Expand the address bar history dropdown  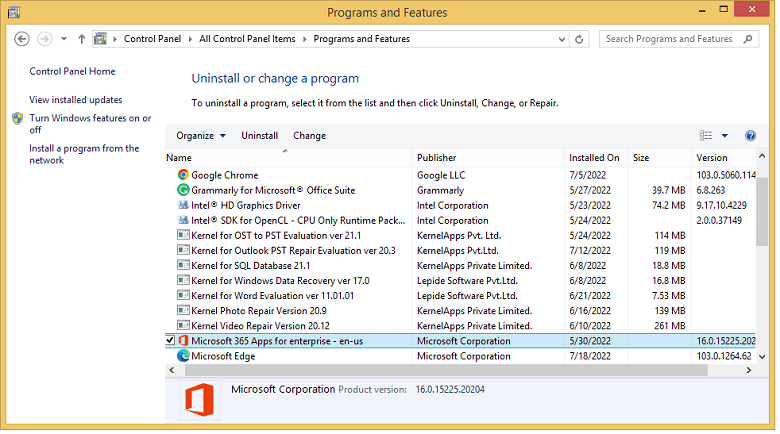[x=562, y=39]
